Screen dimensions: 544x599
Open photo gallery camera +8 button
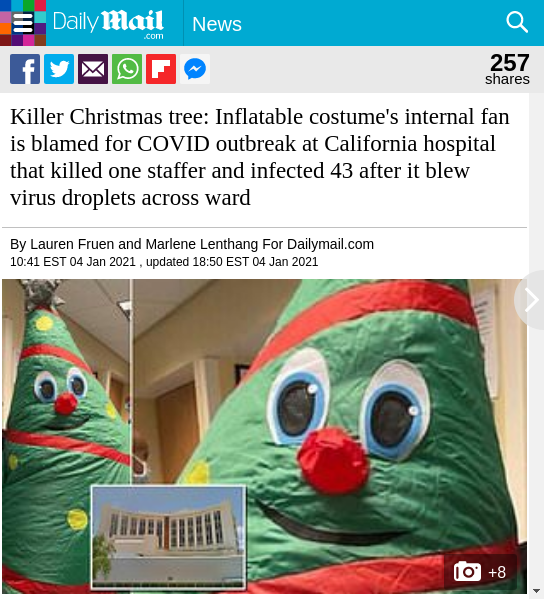(x=480, y=572)
